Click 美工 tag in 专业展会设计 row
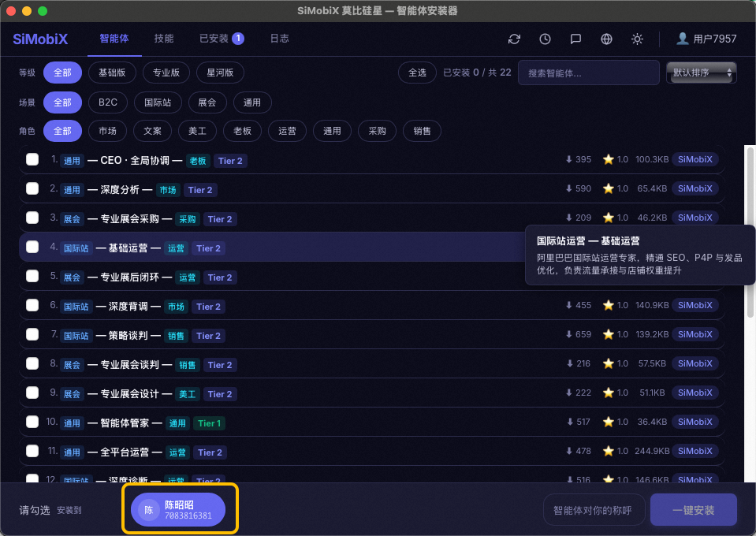Viewport: 756px width, 536px height. point(188,394)
